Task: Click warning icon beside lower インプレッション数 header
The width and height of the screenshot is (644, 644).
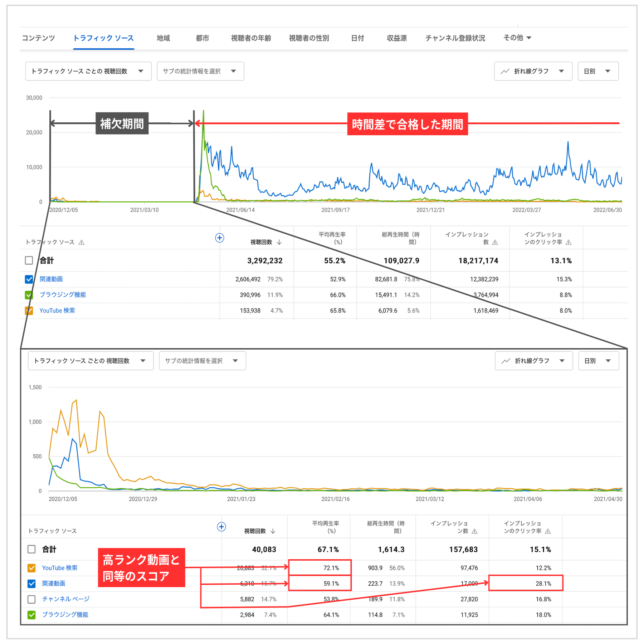Action: coord(475,531)
